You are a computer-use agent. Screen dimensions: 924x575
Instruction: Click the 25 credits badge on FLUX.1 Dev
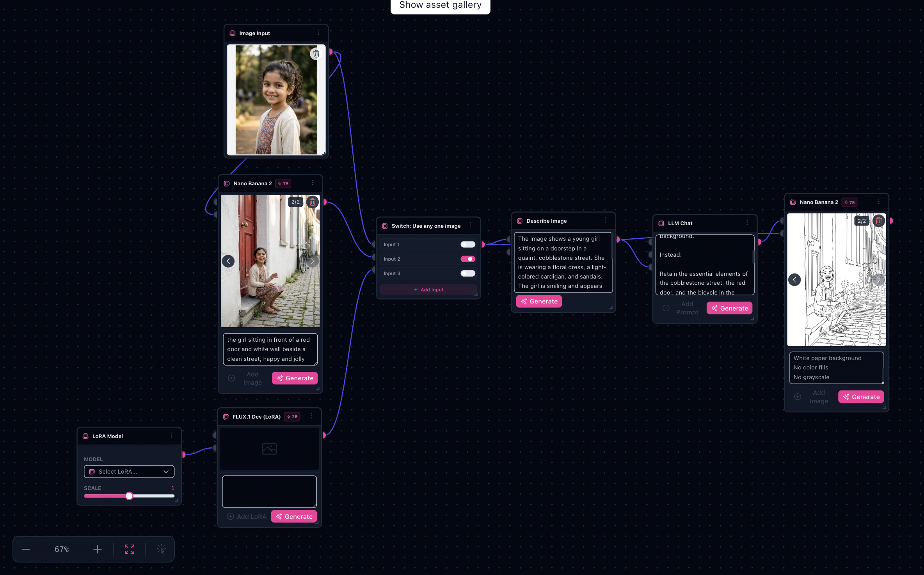292,417
